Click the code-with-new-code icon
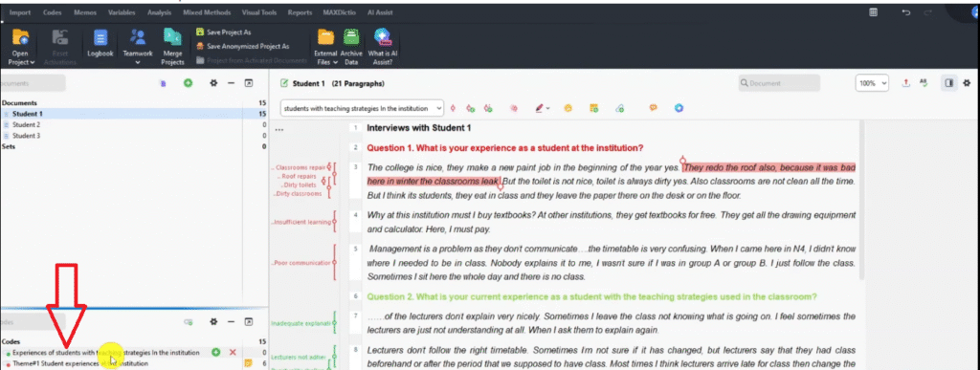 click(x=471, y=108)
